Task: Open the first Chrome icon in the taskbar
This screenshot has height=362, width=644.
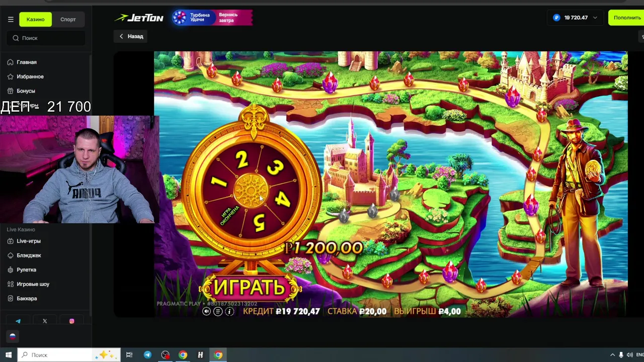Action: [183, 355]
